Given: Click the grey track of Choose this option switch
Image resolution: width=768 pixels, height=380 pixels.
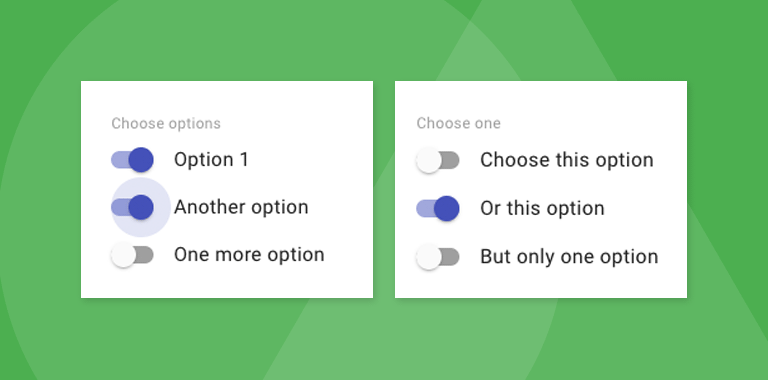Looking at the screenshot, I should pos(450,160).
